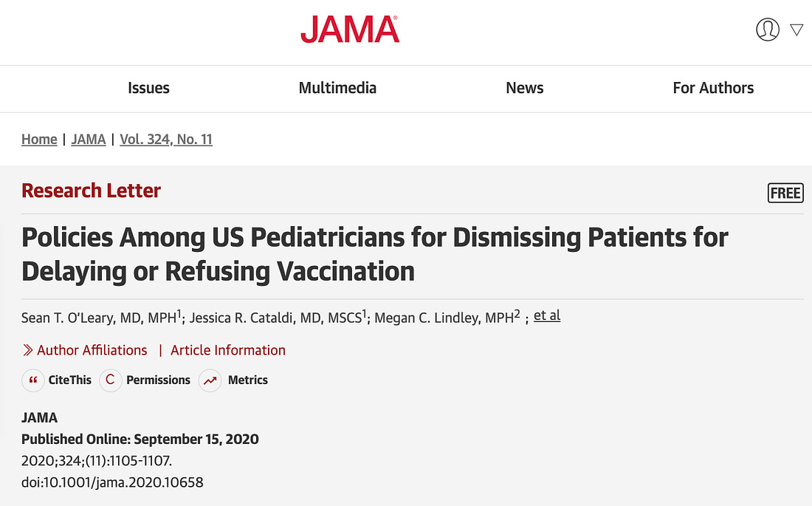This screenshot has height=506, width=812.
Task: Click the Permissions copyright icon
Action: tap(111, 380)
